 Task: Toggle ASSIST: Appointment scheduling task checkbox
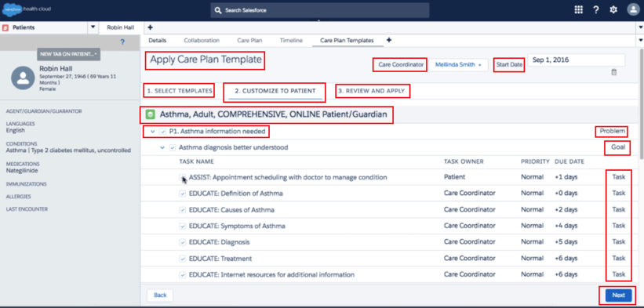pyautogui.click(x=182, y=177)
